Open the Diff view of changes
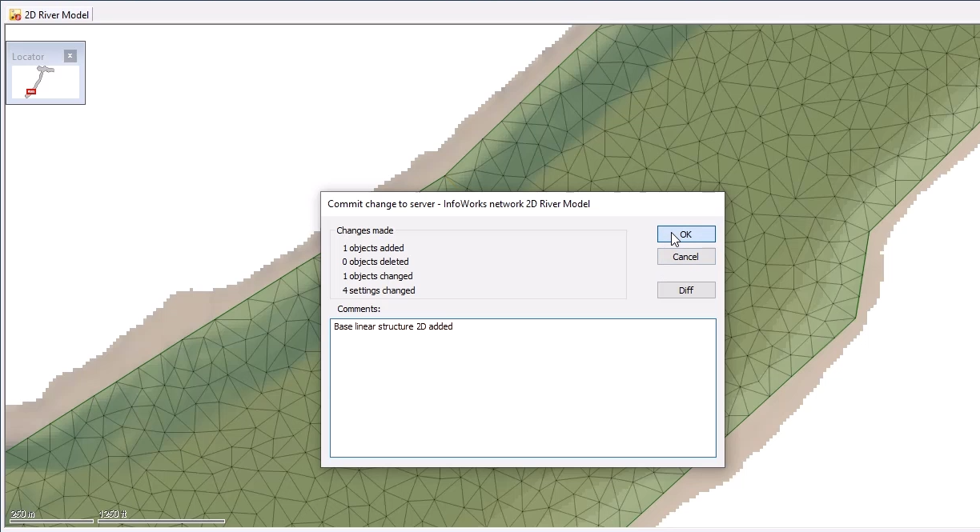This screenshot has height=532, width=980. tap(686, 290)
